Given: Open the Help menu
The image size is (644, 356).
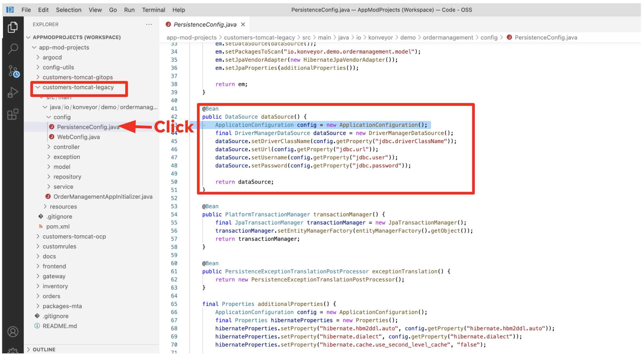Looking at the screenshot, I should [x=179, y=10].
